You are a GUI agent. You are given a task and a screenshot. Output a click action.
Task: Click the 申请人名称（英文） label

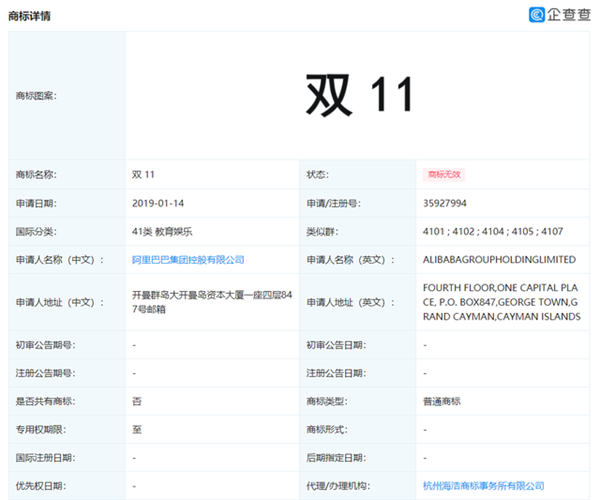point(351,260)
